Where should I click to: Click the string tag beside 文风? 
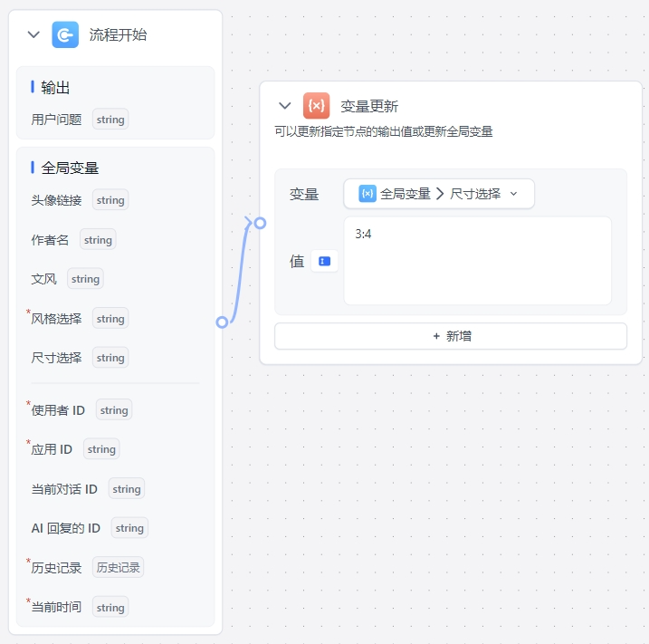[x=85, y=279]
